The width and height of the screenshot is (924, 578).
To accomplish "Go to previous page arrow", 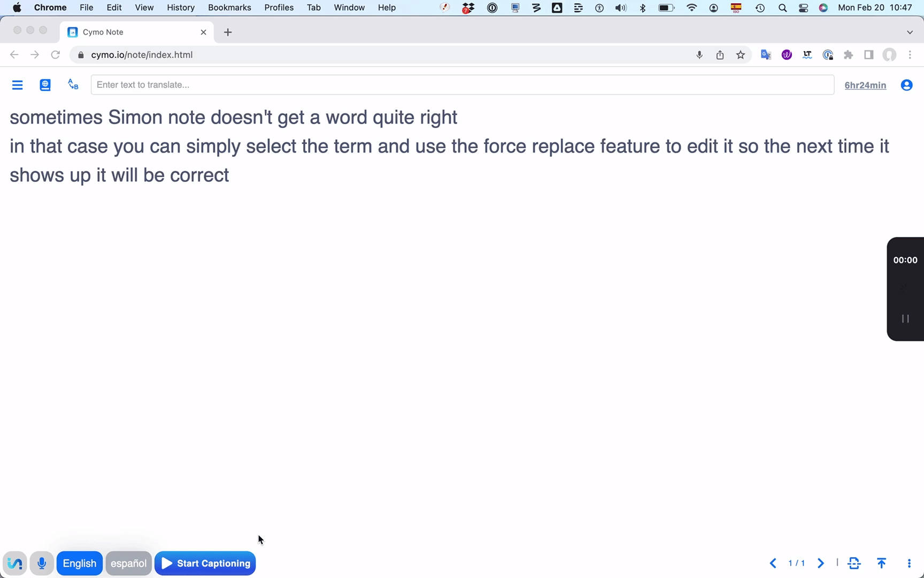I will point(773,563).
